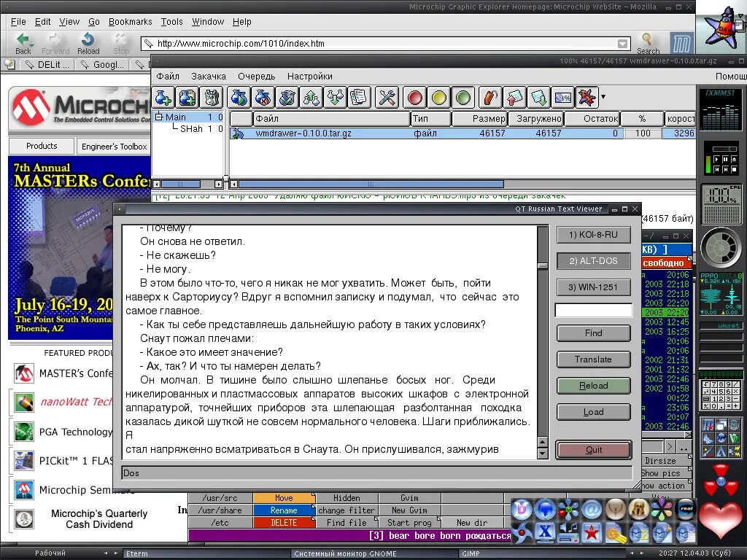Screen dimensions: 747x560
Task: Click the Products tab on Microchip page
Action: [42, 146]
